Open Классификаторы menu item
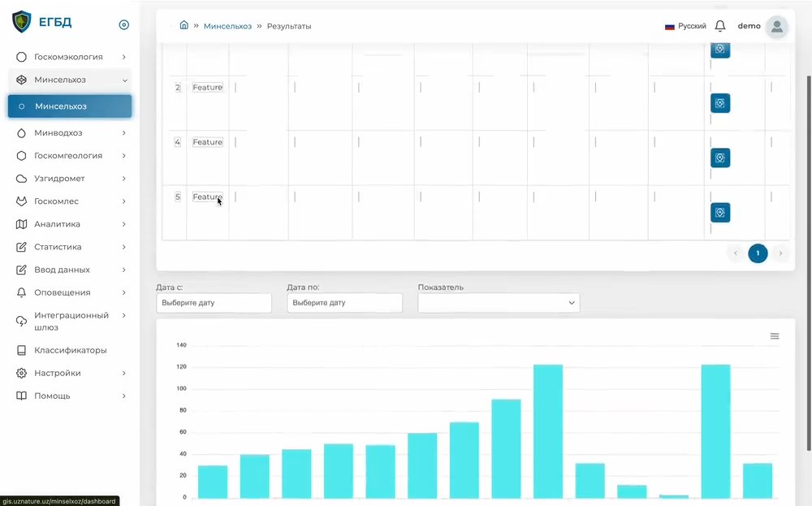 pos(70,351)
